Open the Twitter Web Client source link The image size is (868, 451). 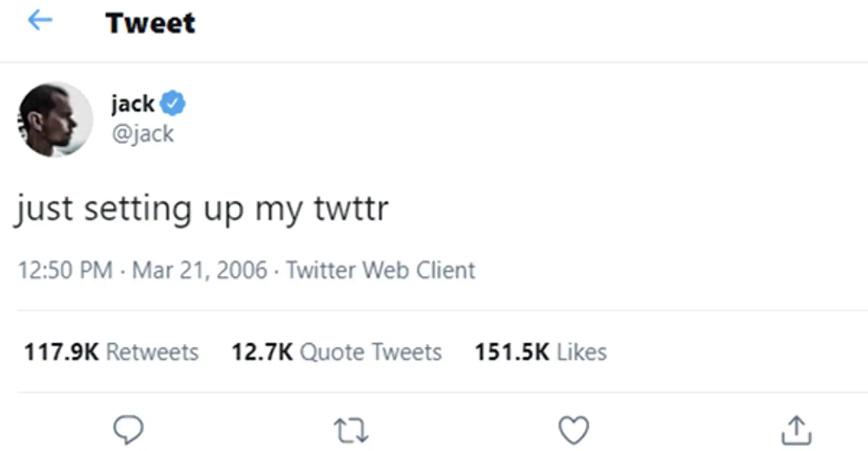click(380, 269)
